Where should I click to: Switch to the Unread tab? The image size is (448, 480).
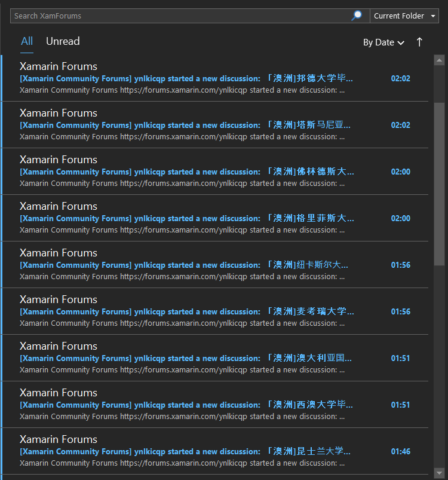(63, 41)
